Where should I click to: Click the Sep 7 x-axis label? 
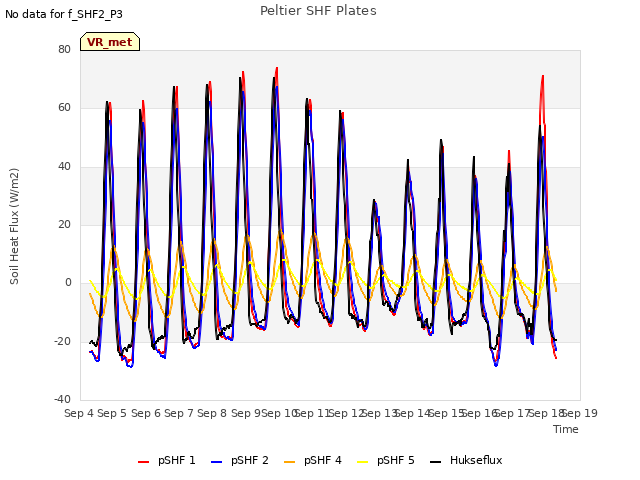(179, 413)
